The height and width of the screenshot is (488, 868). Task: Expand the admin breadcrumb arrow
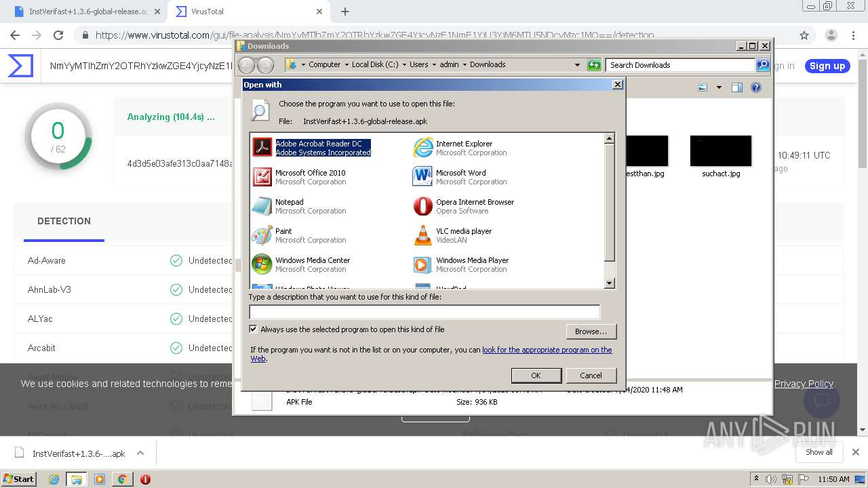465,65
